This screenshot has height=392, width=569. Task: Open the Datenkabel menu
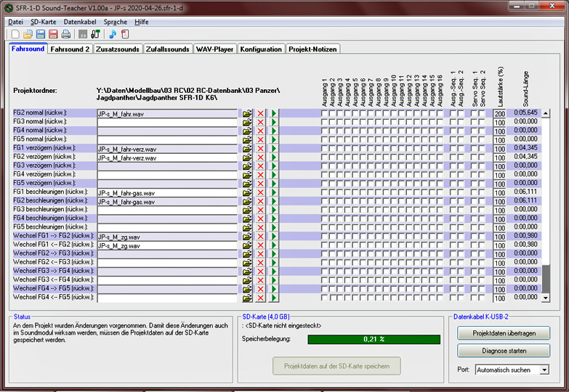(x=80, y=22)
